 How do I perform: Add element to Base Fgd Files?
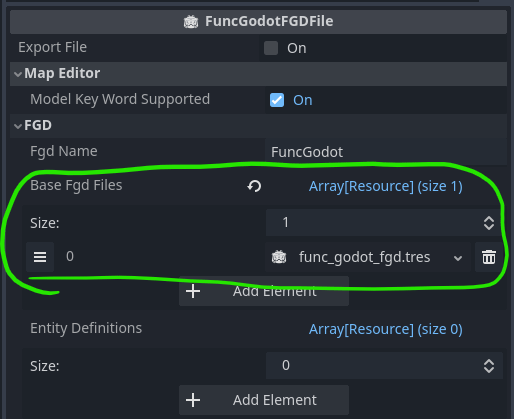click(x=264, y=291)
